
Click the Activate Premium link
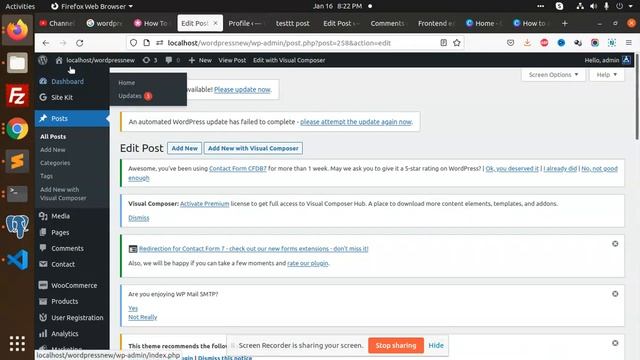[204, 204]
